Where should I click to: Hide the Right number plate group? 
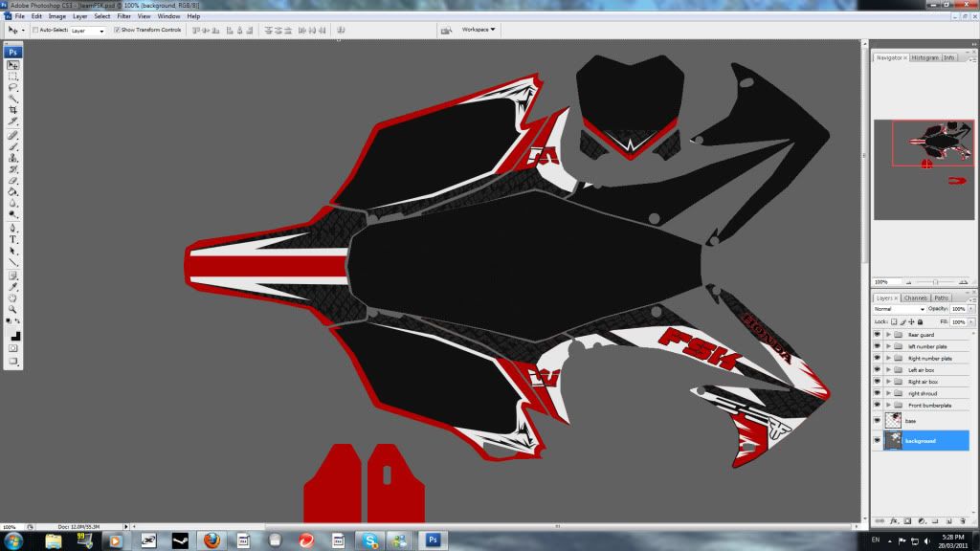(877, 359)
